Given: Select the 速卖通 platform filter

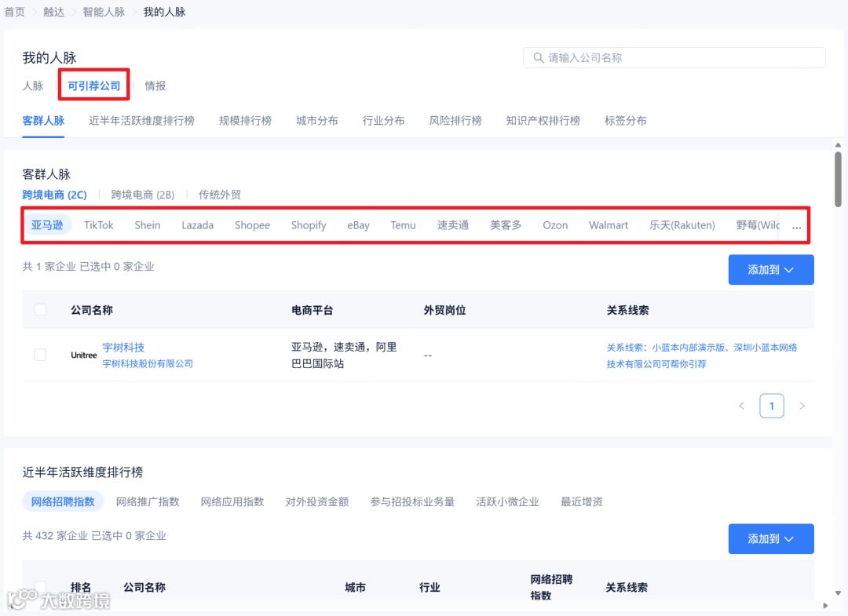Looking at the screenshot, I should pyautogui.click(x=453, y=225).
